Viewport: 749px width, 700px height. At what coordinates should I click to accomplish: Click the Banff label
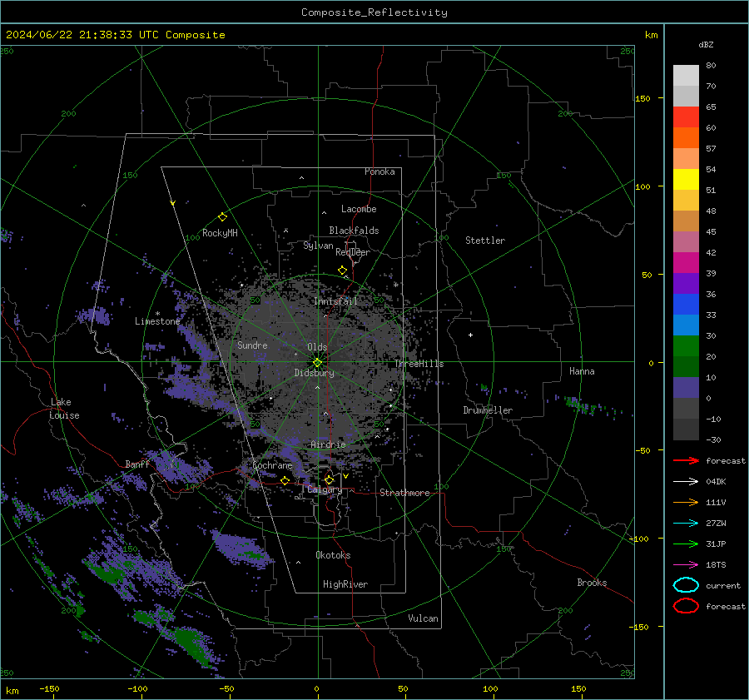(x=137, y=464)
